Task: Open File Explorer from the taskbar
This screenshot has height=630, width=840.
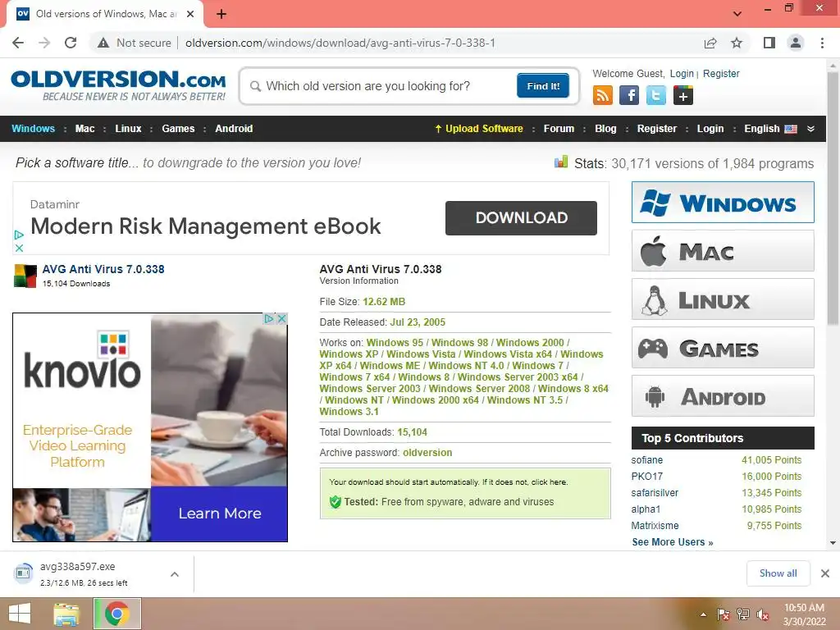Action: [x=66, y=614]
